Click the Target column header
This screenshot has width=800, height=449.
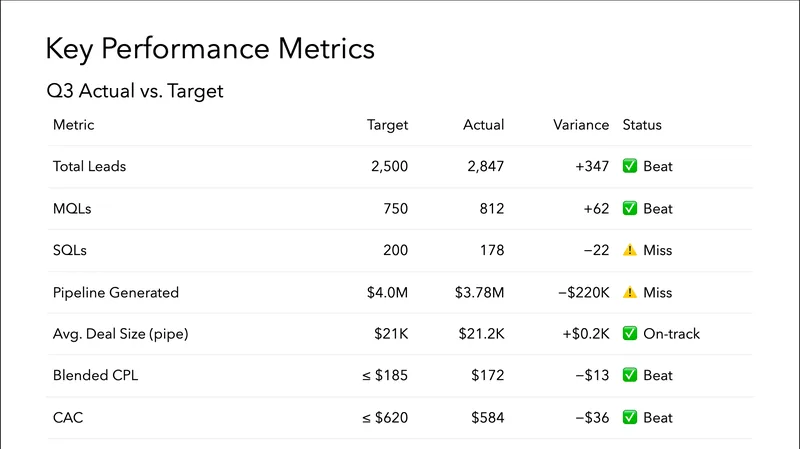click(387, 125)
